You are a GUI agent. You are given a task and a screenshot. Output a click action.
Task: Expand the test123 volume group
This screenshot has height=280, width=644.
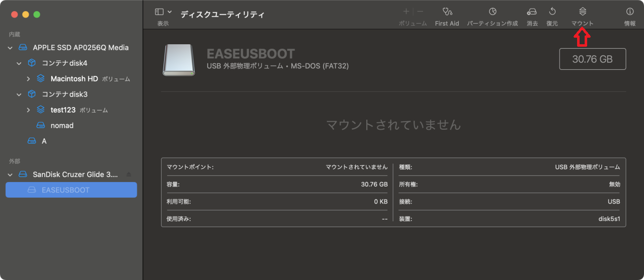[29, 110]
